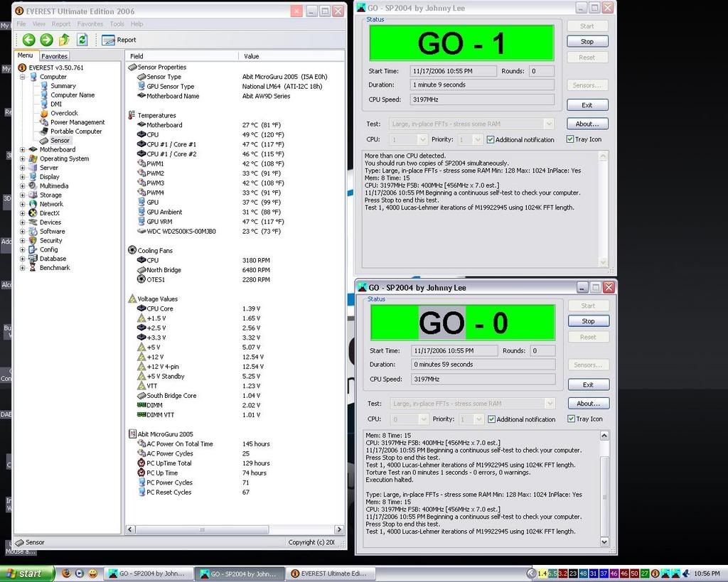The height and width of the screenshot is (582, 728).
Task: Click Stop in the GO - 1 window
Action: 587,41
